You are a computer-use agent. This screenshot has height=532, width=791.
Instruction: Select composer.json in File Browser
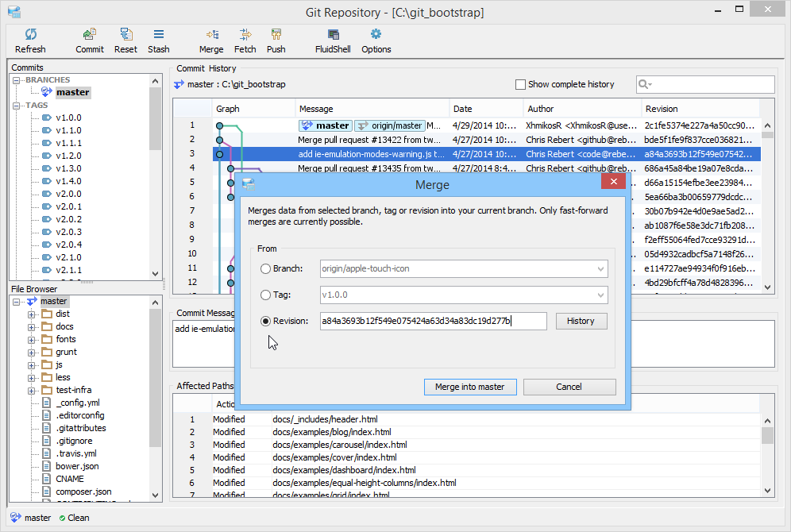83,492
